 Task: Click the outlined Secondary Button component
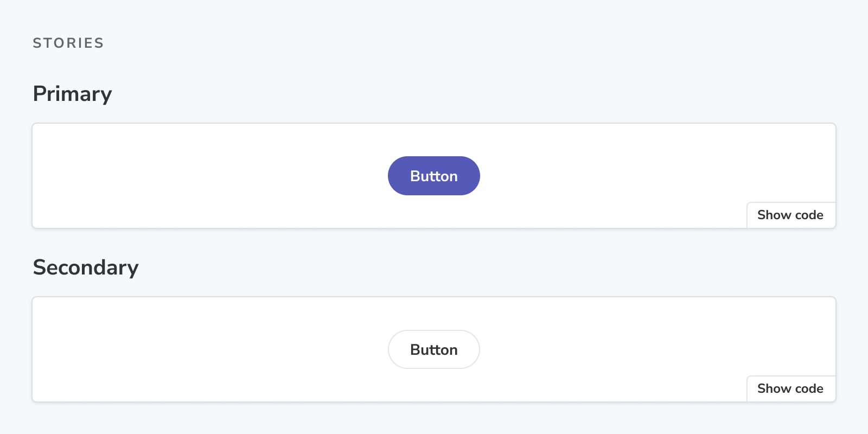click(433, 349)
